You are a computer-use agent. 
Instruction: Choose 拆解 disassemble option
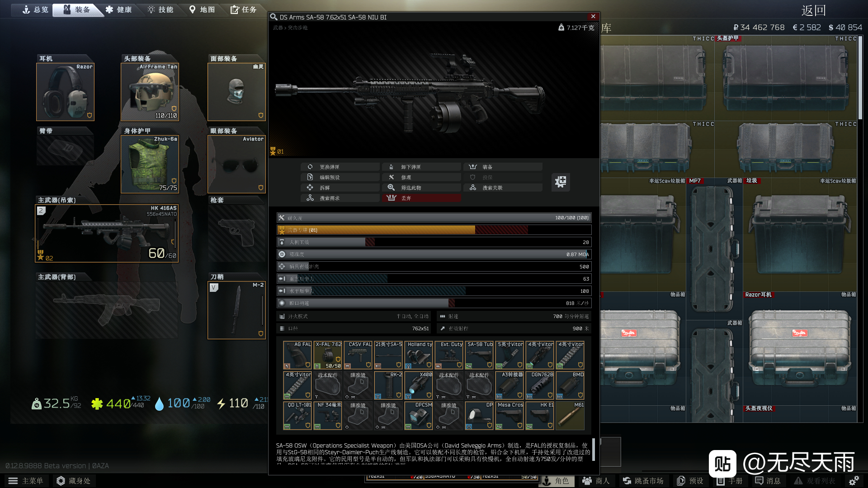click(340, 188)
